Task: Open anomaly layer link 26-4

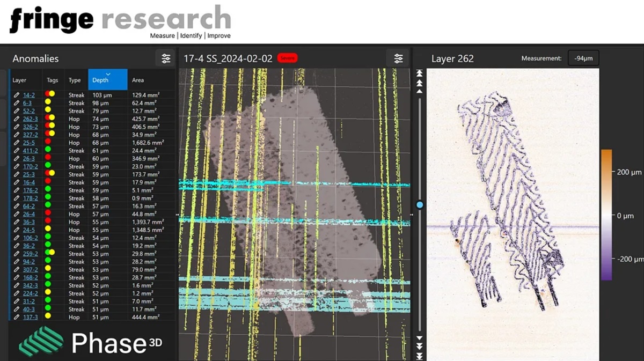Action: coord(29,214)
